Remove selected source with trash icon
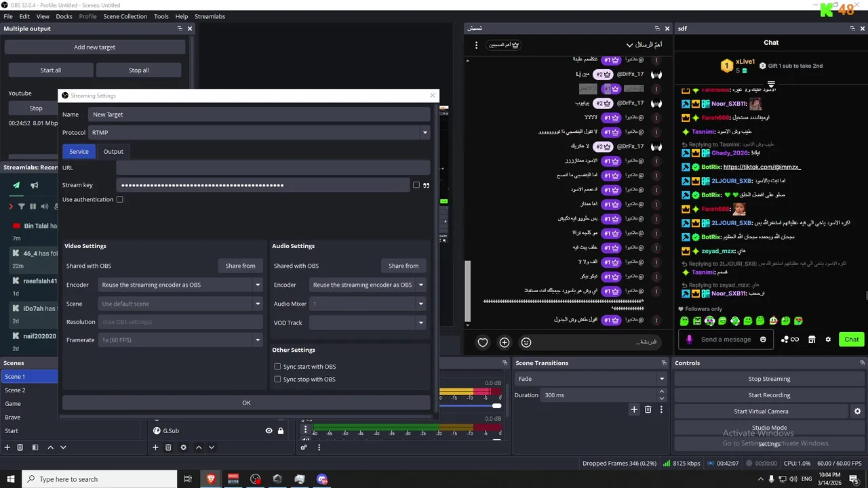 click(168, 447)
